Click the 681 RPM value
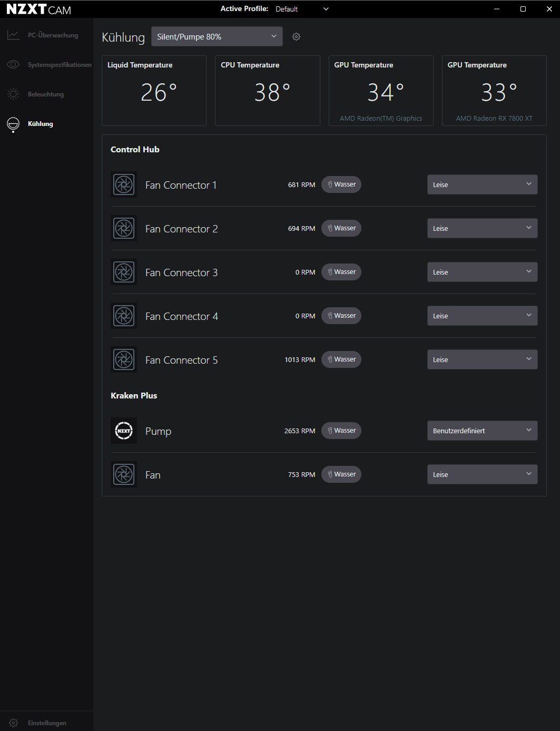This screenshot has width=560, height=731. click(301, 185)
